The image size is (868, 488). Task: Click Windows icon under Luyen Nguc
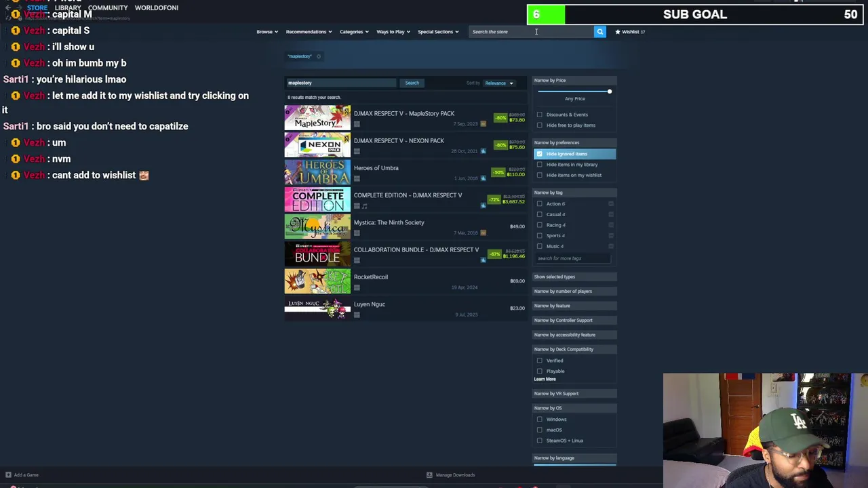[357, 314]
